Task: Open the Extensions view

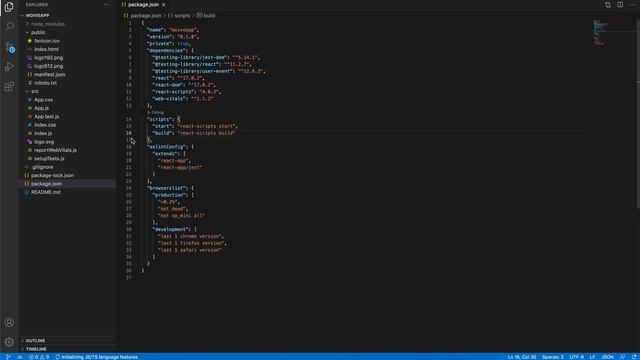Action: point(9,87)
